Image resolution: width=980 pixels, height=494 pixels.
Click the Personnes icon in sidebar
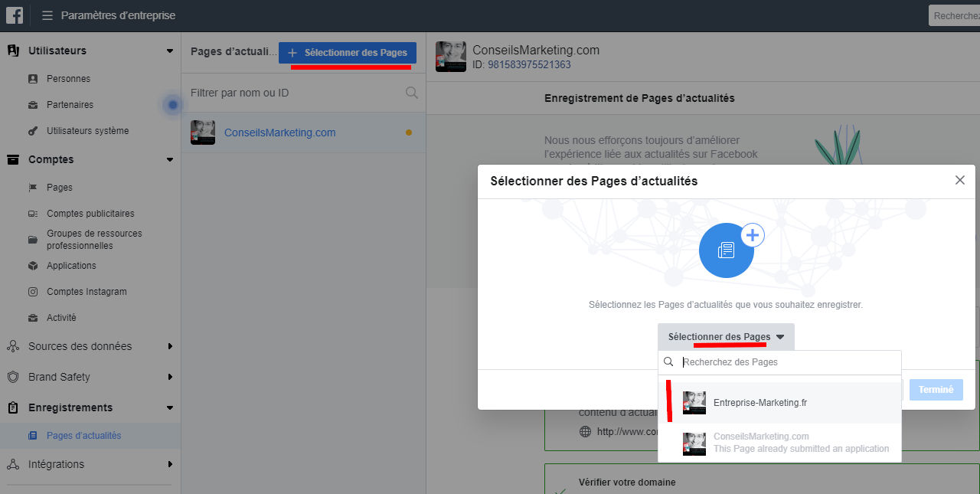pyautogui.click(x=33, y=79)
